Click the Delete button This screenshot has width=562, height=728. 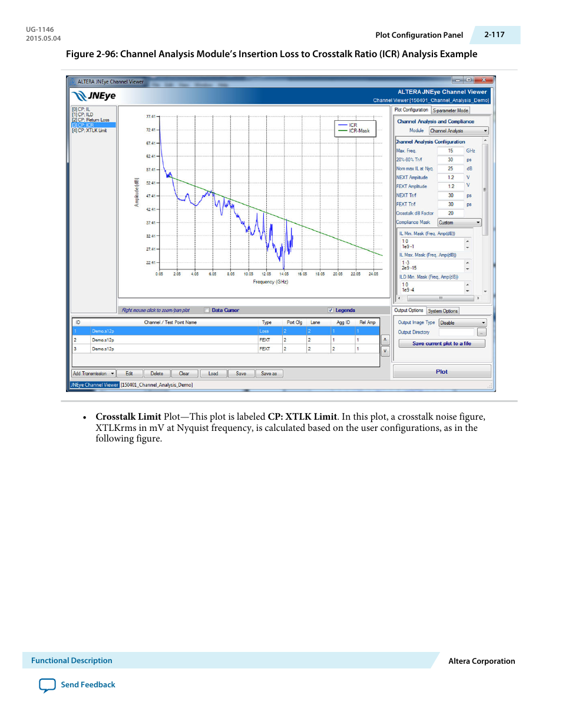157,373
